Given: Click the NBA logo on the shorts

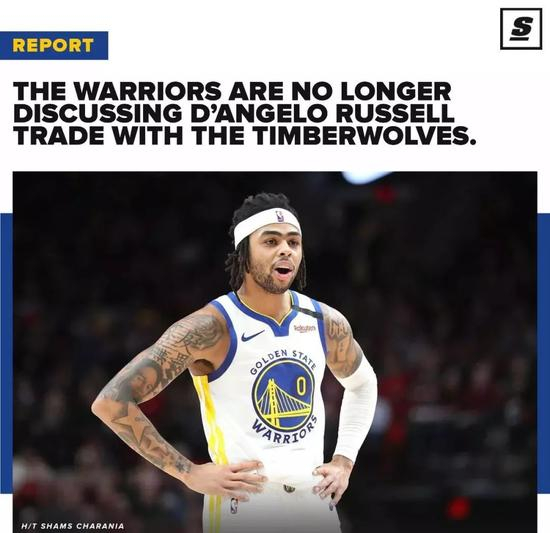Looking at the screenshot, I should pyautogui.click(x=234, y=506).
